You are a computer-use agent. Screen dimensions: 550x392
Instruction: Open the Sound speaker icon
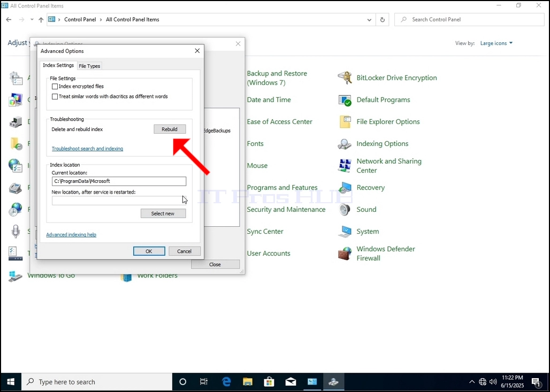(x=345, y=210)
